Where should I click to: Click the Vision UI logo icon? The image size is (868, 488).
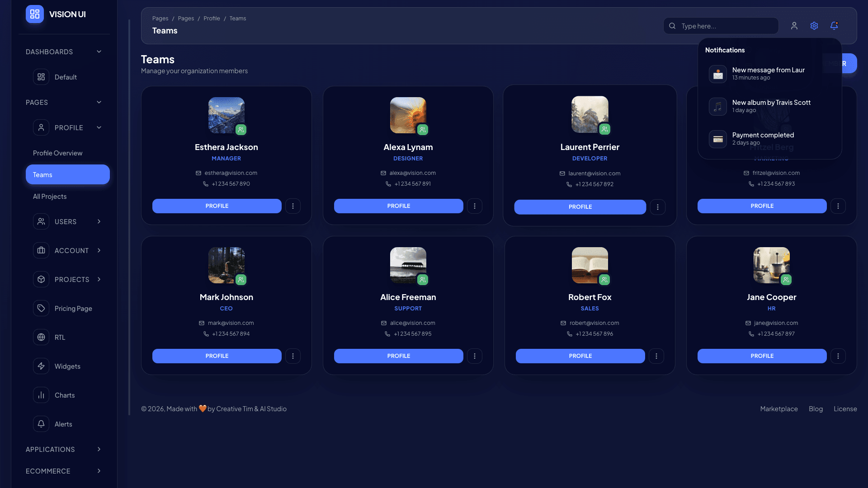(x=34, y=14)
